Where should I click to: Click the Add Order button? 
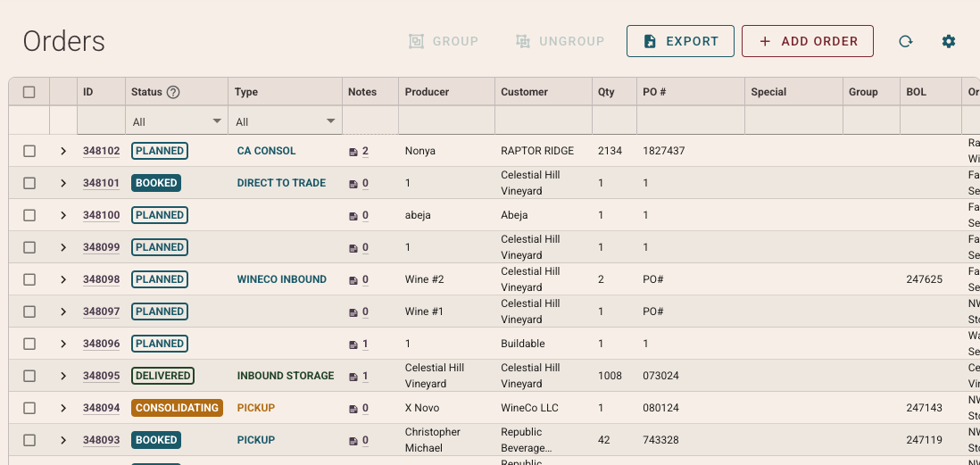tap(808, 41)
